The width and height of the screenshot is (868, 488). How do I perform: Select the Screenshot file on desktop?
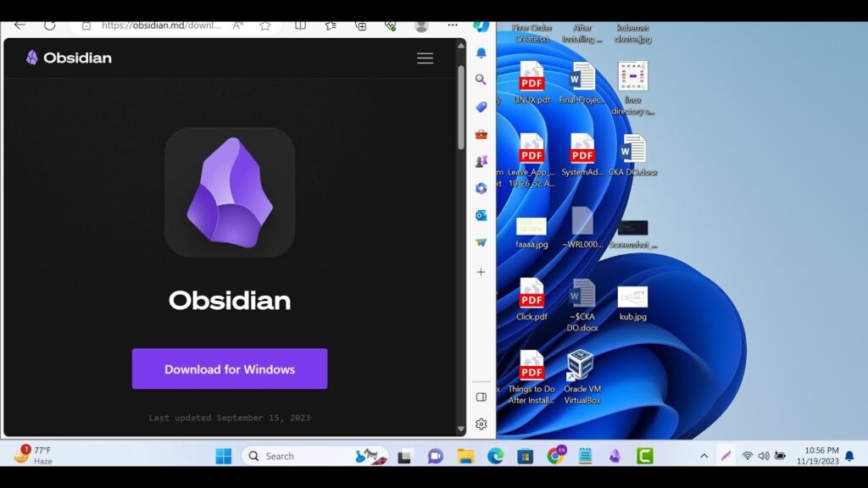click(x=632, y=233)
